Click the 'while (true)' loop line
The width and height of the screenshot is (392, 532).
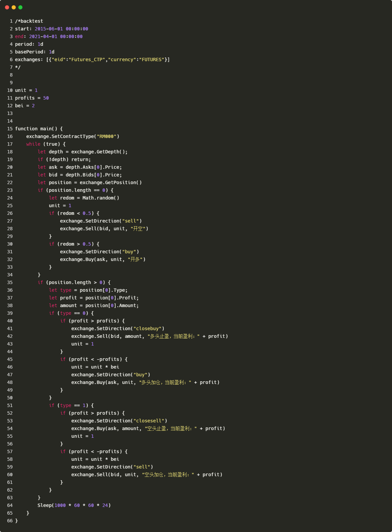tap(46, 144)
